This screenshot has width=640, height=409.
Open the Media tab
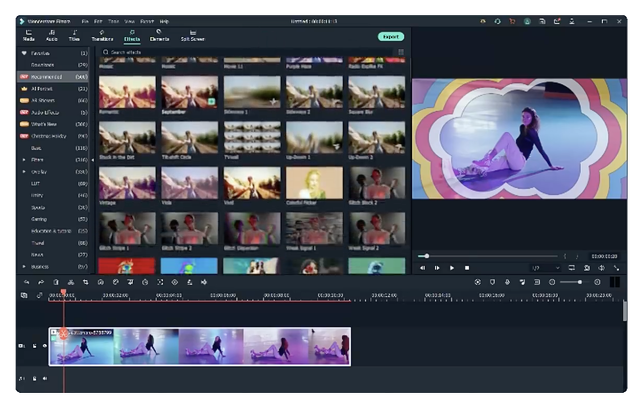[29, 35]
